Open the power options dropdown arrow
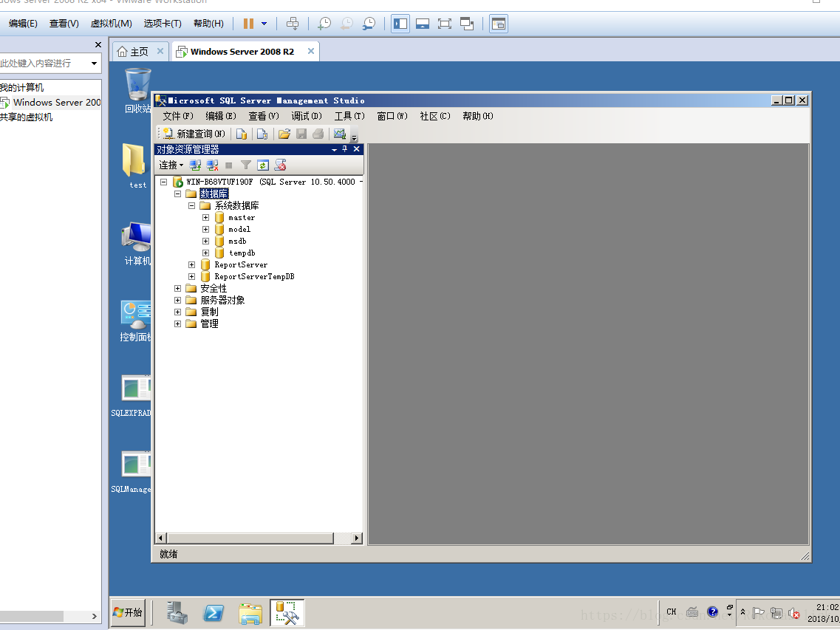 tap(264, 24)
